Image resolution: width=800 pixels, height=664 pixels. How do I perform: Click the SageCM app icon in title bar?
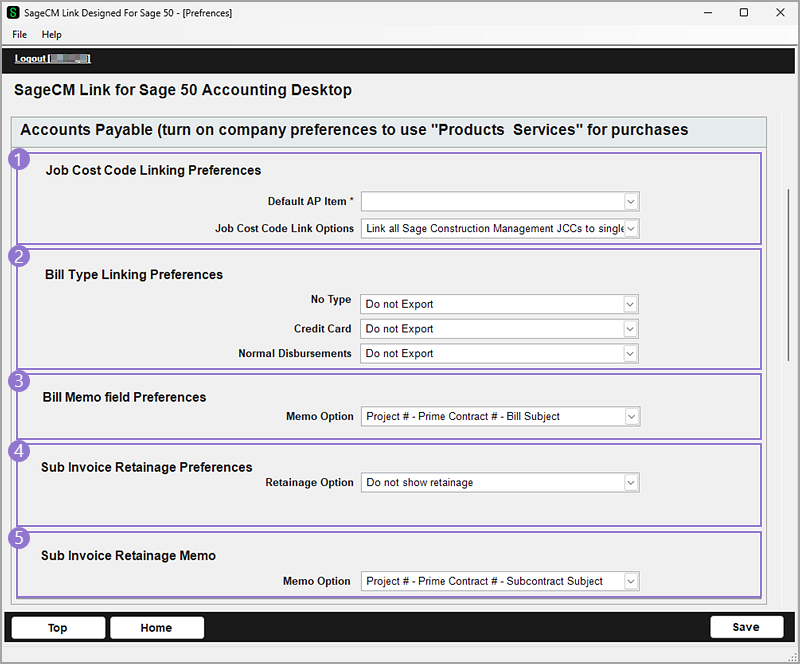pyautogui.click(x=13, y=13)
